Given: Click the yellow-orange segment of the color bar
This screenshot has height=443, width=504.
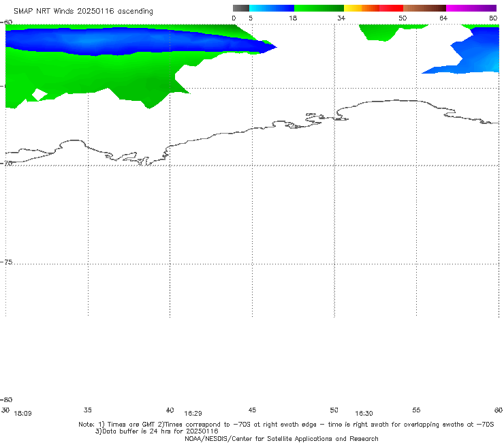Looking at the screenshot, I should [362, 8].
